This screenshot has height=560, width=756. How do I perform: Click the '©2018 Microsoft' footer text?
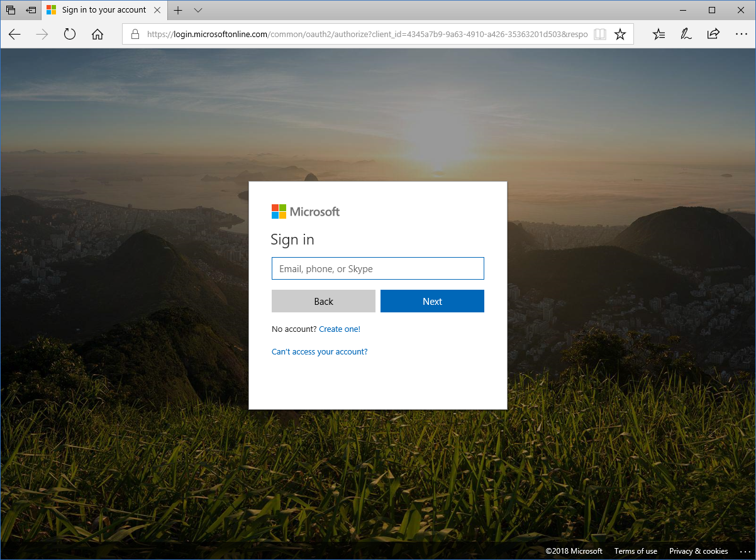[x=574, y=551]
